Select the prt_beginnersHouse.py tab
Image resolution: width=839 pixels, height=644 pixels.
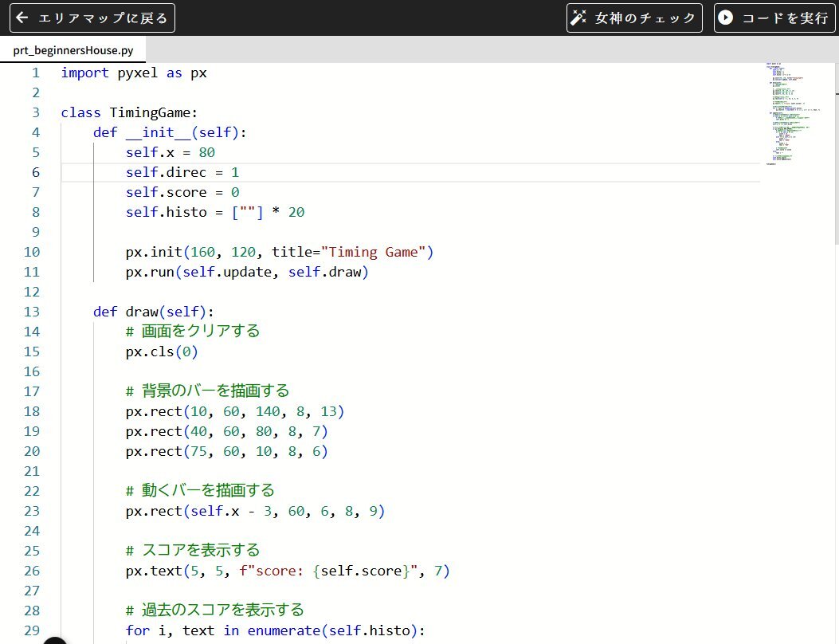pos(73,50)
